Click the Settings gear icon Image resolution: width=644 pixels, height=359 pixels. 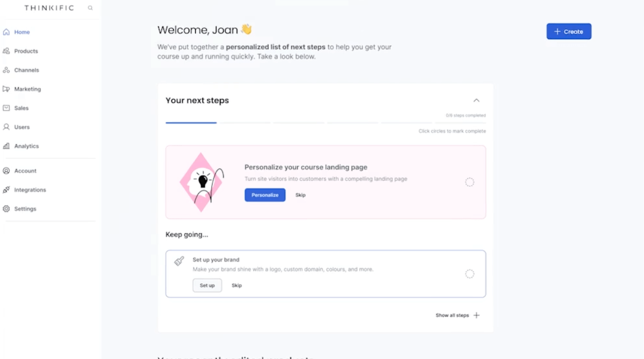[x=6, y=209]
